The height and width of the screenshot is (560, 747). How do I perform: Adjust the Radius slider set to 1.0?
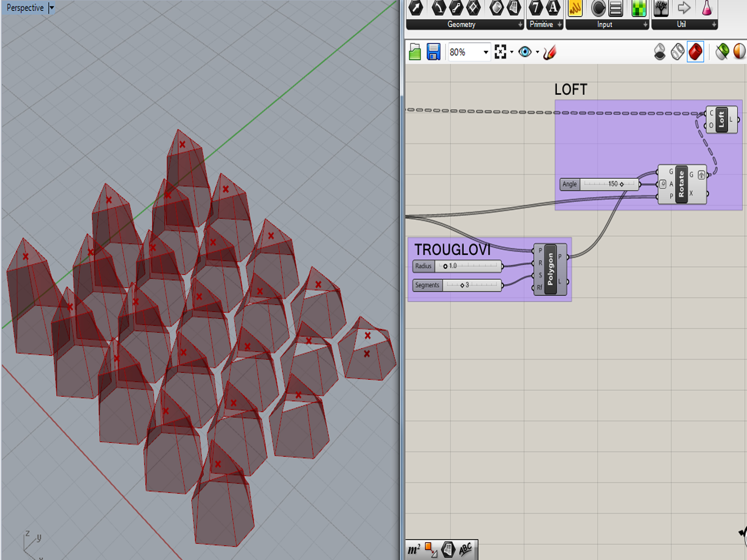coord(457,266)
